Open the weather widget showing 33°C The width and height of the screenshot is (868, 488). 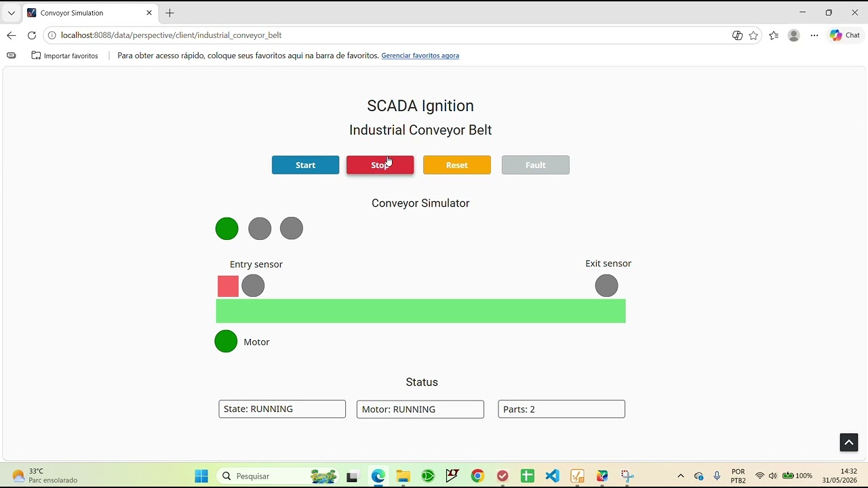(x=45, y=476)
